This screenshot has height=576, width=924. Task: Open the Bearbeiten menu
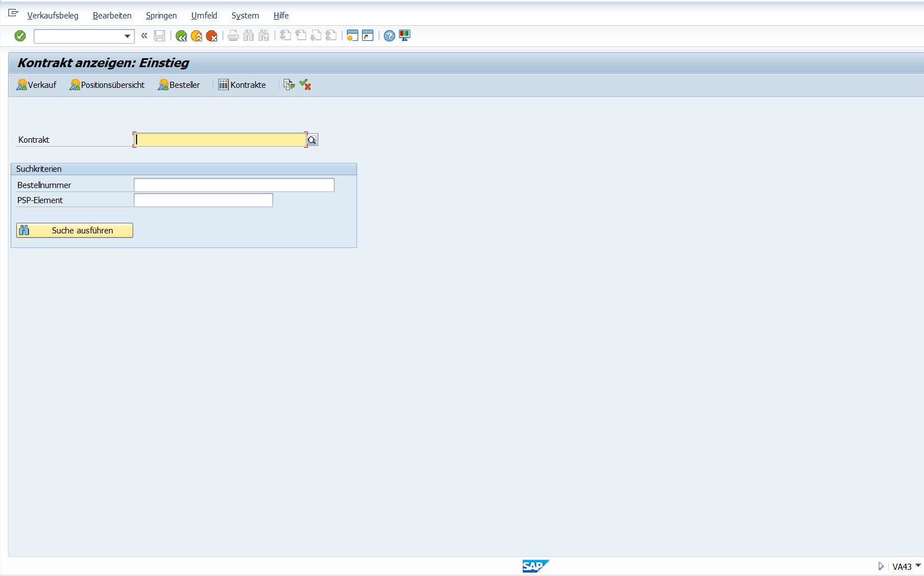[112, 16]
